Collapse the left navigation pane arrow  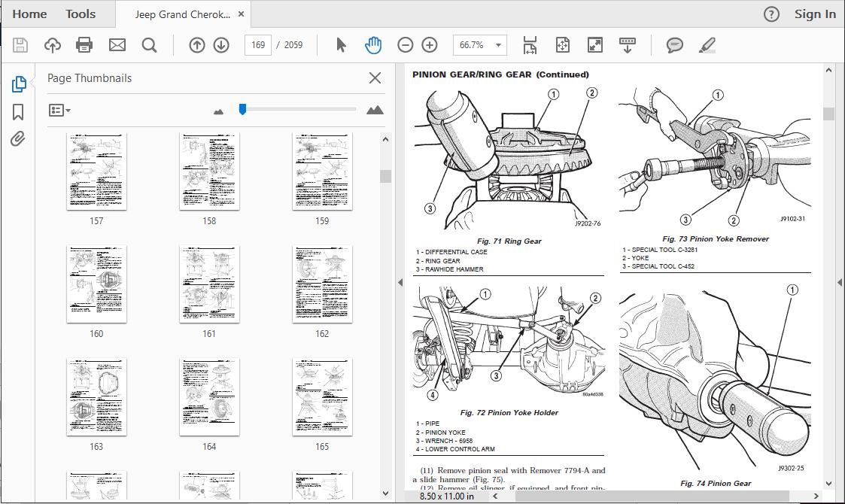(400, 282)
